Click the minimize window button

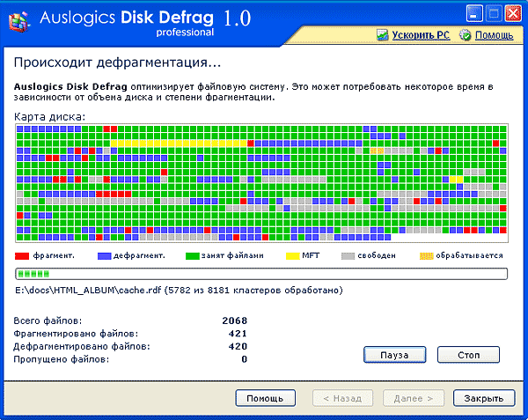pos(474,14)
